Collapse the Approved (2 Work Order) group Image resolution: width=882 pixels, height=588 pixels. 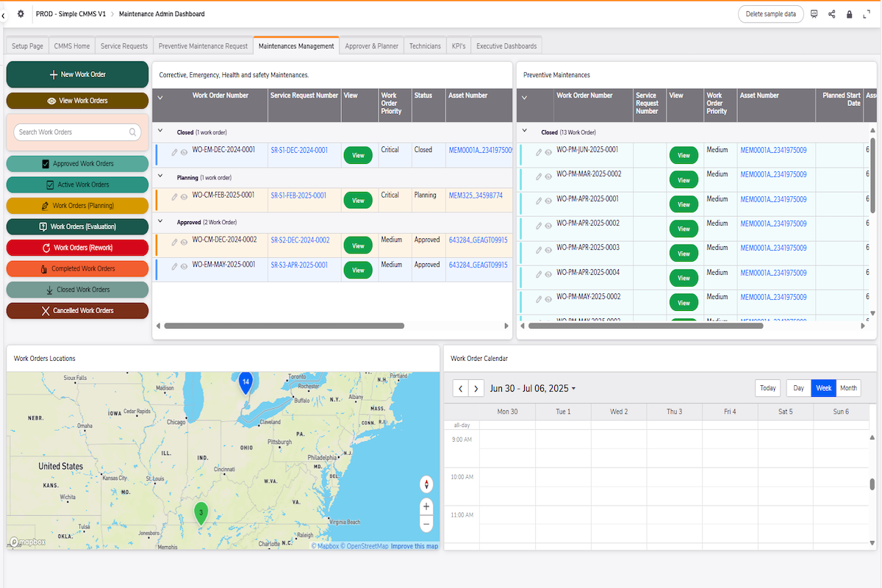pyautogui.click(x=160, y=222)
